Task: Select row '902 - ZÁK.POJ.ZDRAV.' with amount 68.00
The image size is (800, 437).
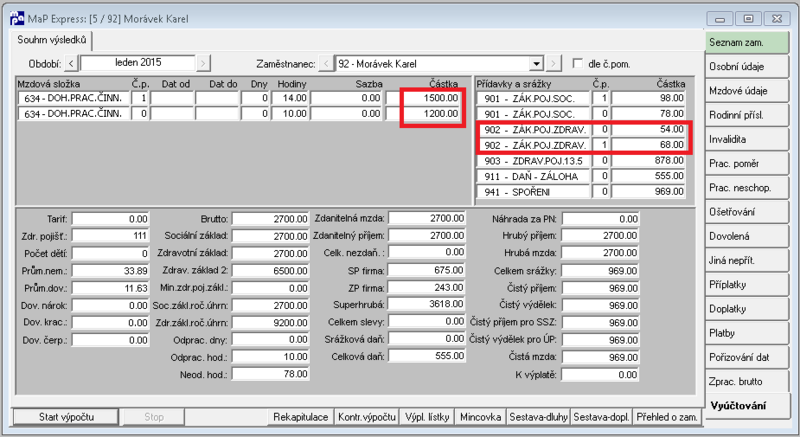Action: pyautogui.click(x=581, y=145)
